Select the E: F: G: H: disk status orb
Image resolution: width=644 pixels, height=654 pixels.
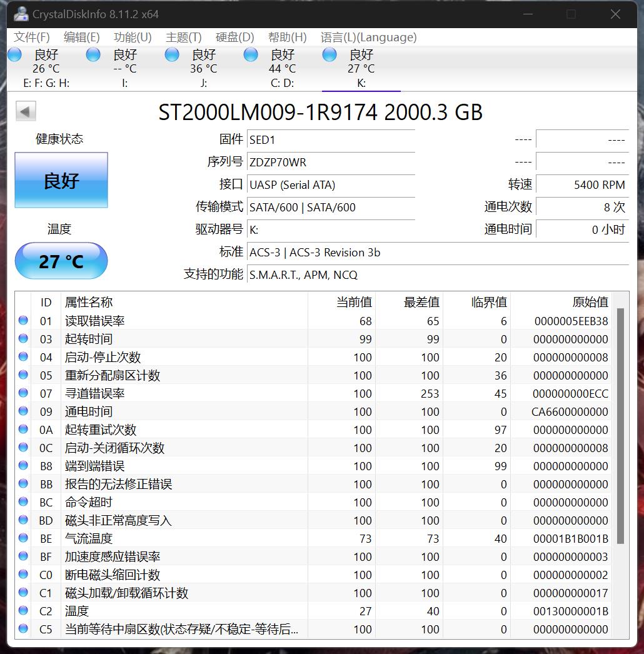(x=14, y=54)
